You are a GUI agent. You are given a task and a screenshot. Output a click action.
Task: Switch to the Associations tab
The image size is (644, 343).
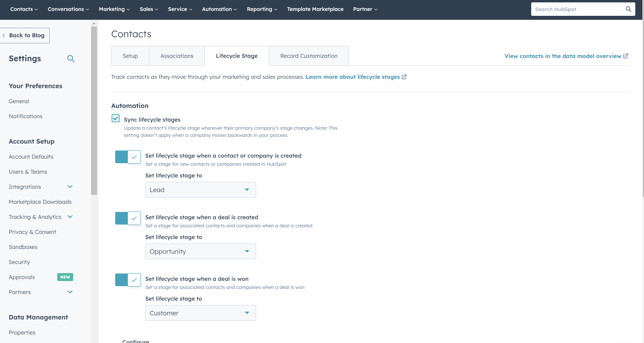coord(177,56)
